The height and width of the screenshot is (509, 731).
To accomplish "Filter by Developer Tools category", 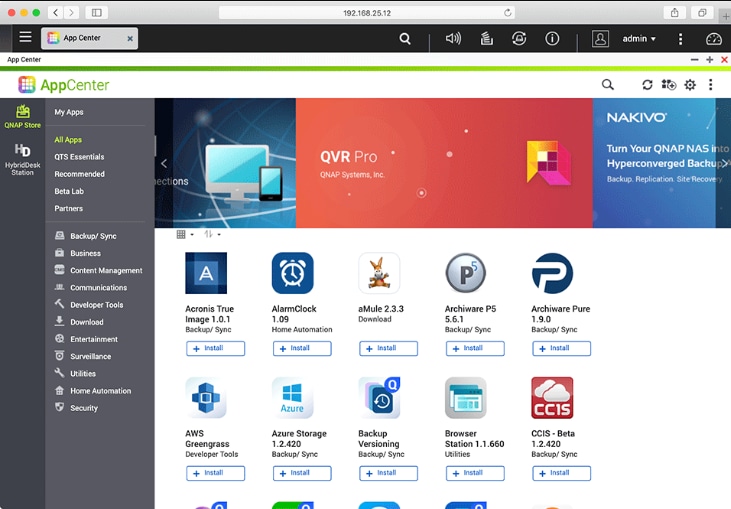I will 89,305.
